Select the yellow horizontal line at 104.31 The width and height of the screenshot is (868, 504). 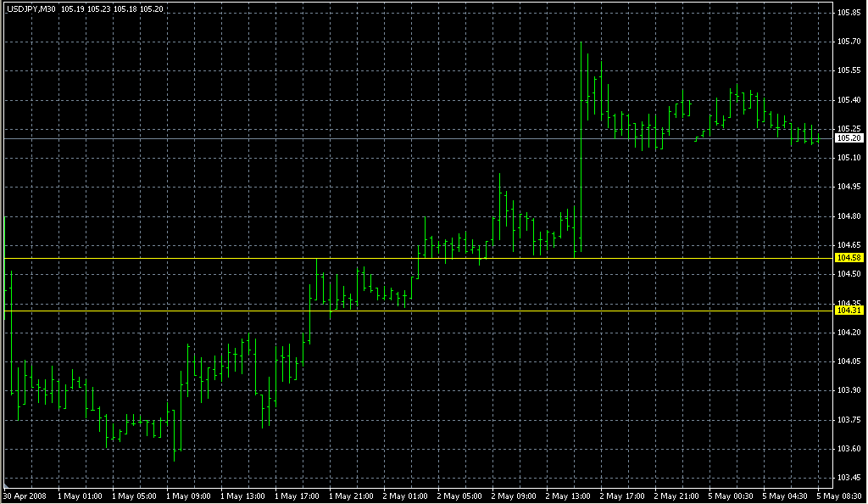[419, 311]
